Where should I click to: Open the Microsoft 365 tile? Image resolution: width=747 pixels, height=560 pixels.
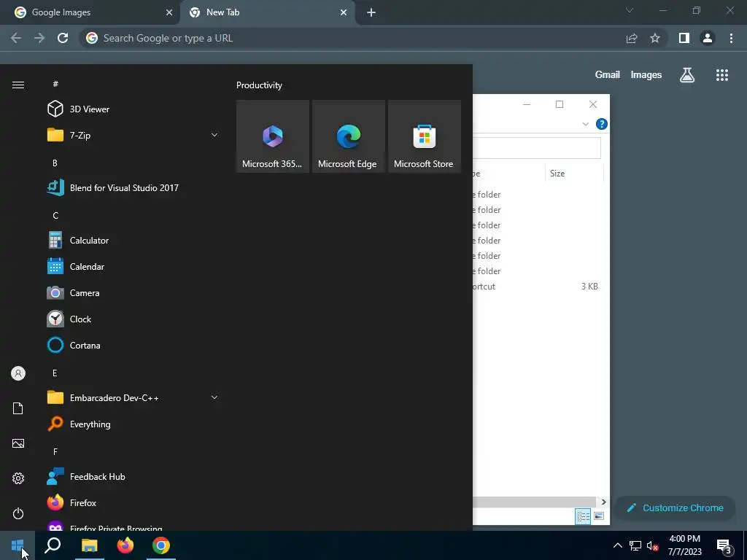pos(273,136)
